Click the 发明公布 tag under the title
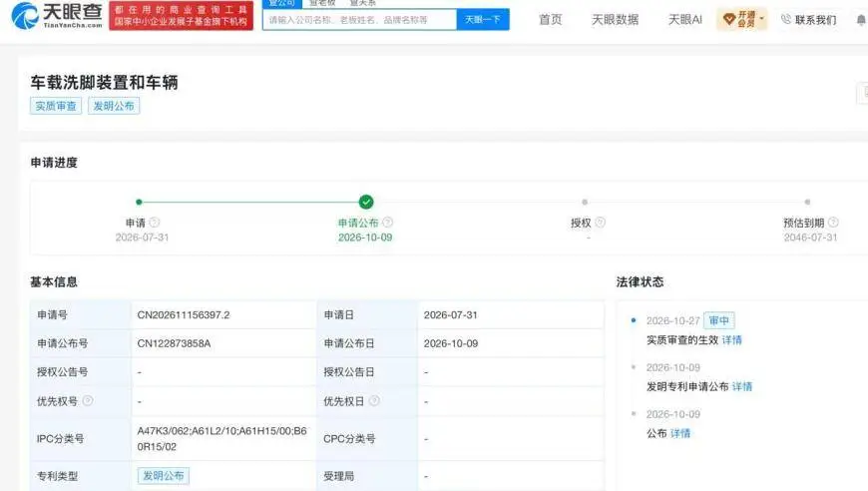The image size is (868, 491). click(x=114, y=106)
